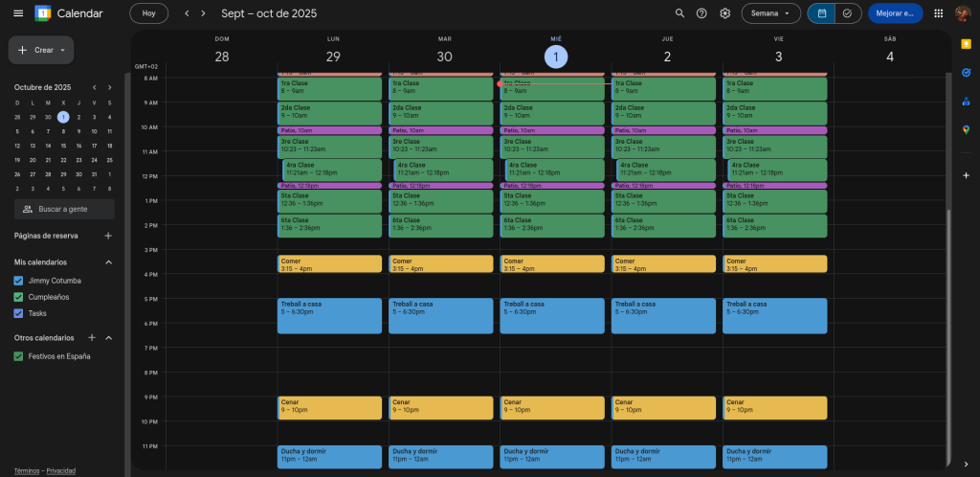Uncheck the Jimmy Cotumba calendar
Viewport: 980px width, 477px height.
tap(18, 281)
